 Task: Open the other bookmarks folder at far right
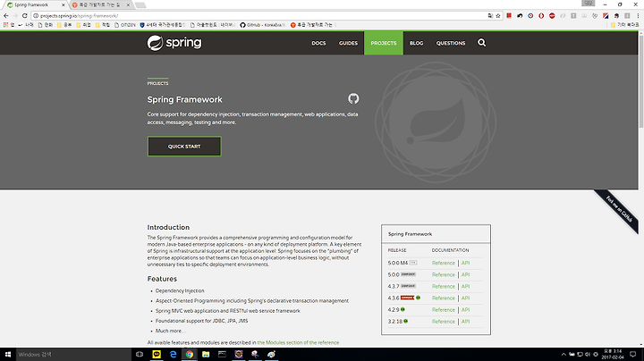coord(624,25)
